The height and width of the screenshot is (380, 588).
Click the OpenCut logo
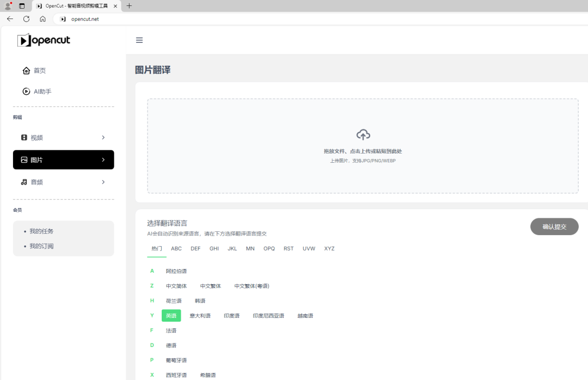click(x=43, y=40)
